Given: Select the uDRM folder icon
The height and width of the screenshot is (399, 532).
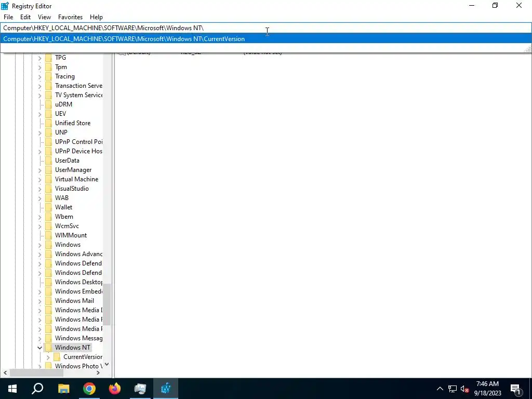Looking at the screenshot, I should 48,104.
